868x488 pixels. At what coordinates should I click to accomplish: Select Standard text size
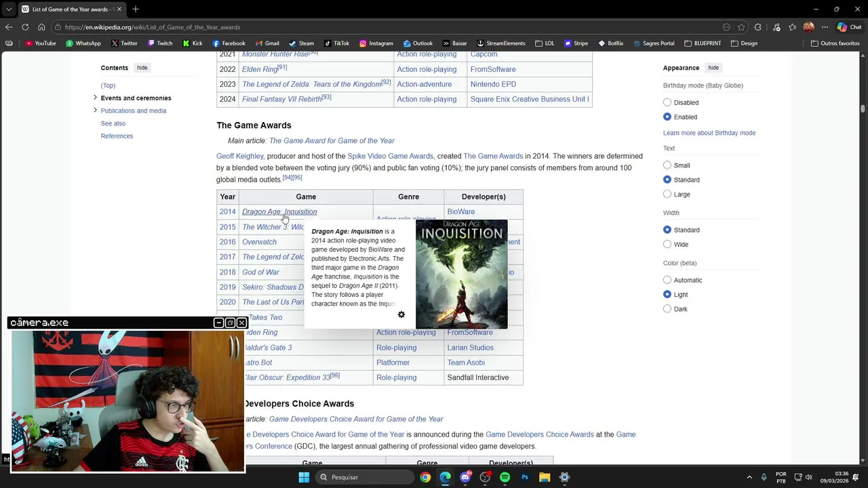667,180
